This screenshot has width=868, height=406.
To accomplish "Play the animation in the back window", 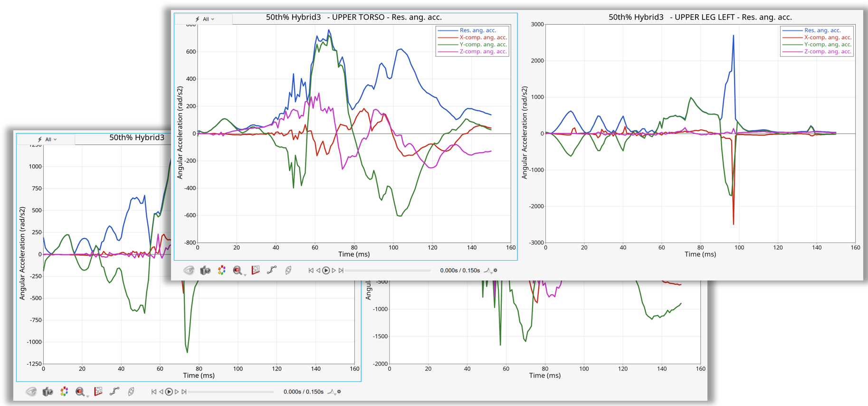I will (x=169, y=392).
